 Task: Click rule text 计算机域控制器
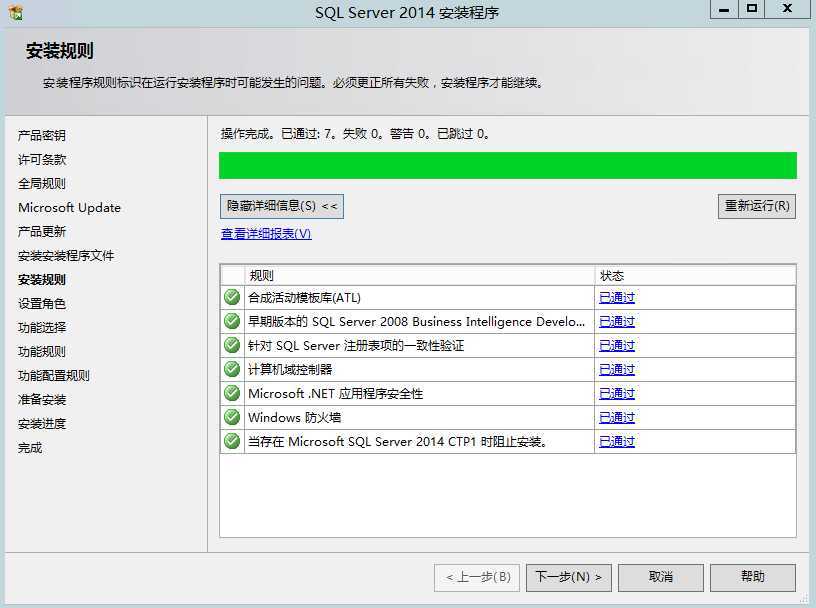pyautogui.click(x=290, y=370)
